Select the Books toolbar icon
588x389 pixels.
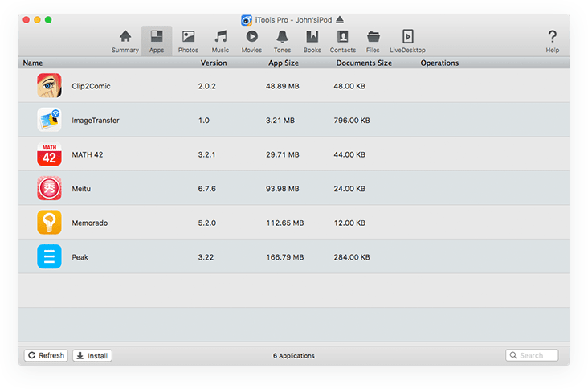click(x=312, y=40)
